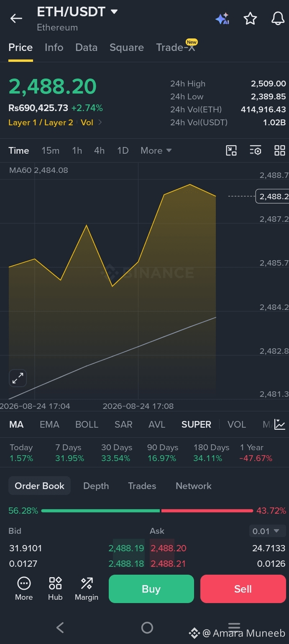Expand chart to fullscreen

[x=18, y=378]
